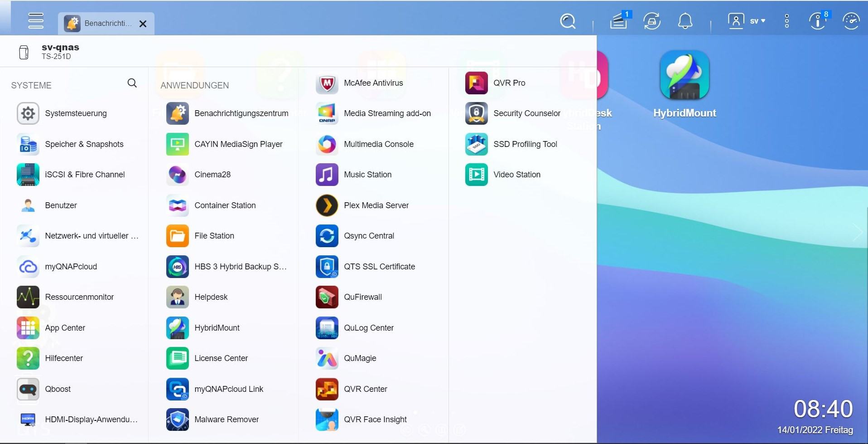Launch HBS 3 Hybrid Backup Sync

click(227, 267)
